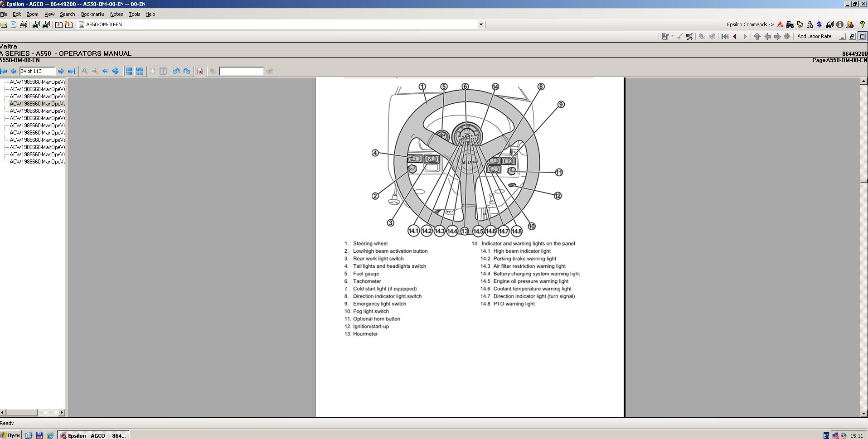Click EN language indicator in tray

[x=826, y=435]
